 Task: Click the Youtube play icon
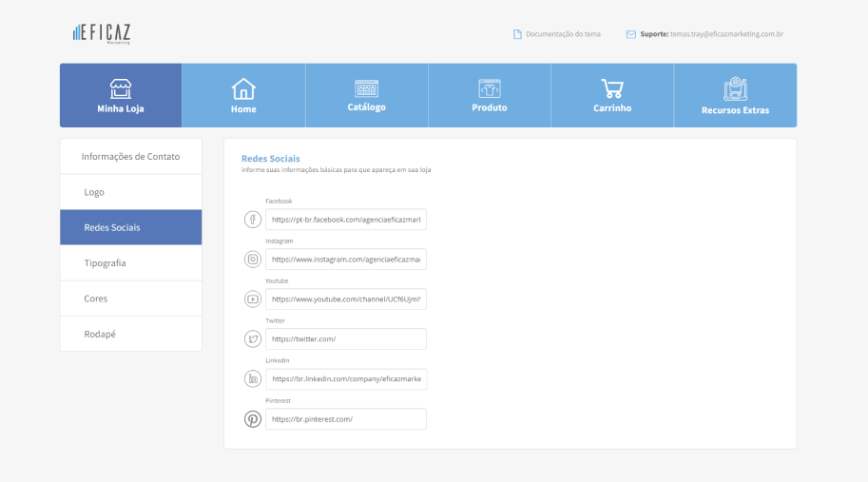(x=253, y=299)
